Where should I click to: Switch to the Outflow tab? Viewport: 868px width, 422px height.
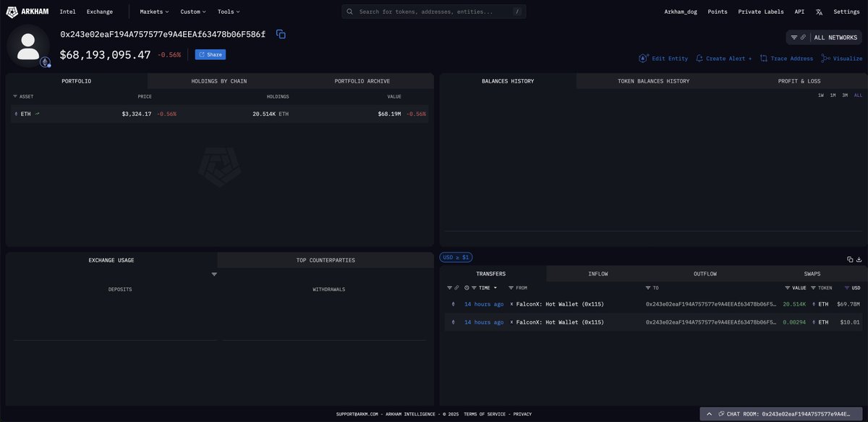(x=705, y=274)
